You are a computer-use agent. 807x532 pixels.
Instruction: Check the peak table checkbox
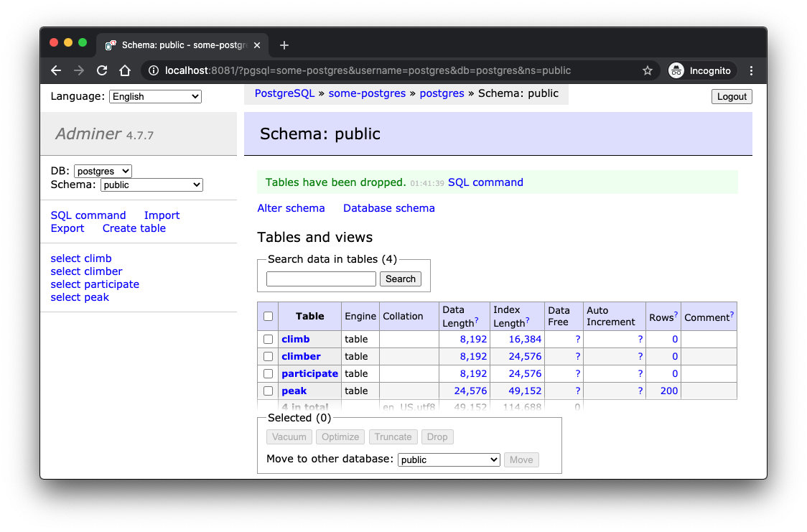268,391
